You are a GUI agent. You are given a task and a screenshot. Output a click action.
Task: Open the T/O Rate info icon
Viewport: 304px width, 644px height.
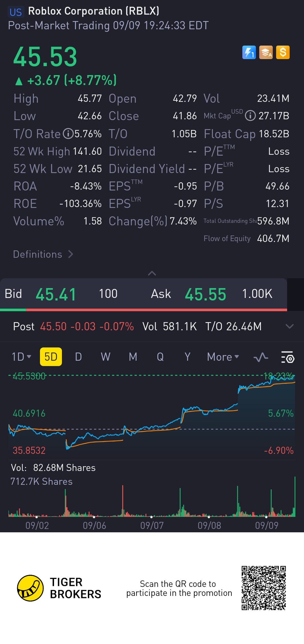point(68,134)
